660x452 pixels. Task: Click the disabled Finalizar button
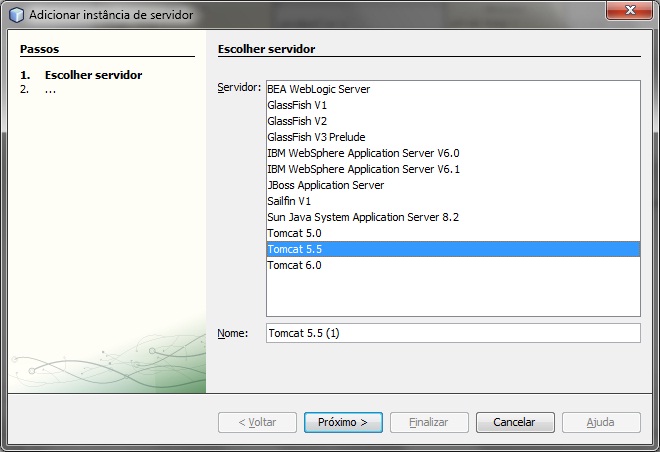click(x=429, y=422)
